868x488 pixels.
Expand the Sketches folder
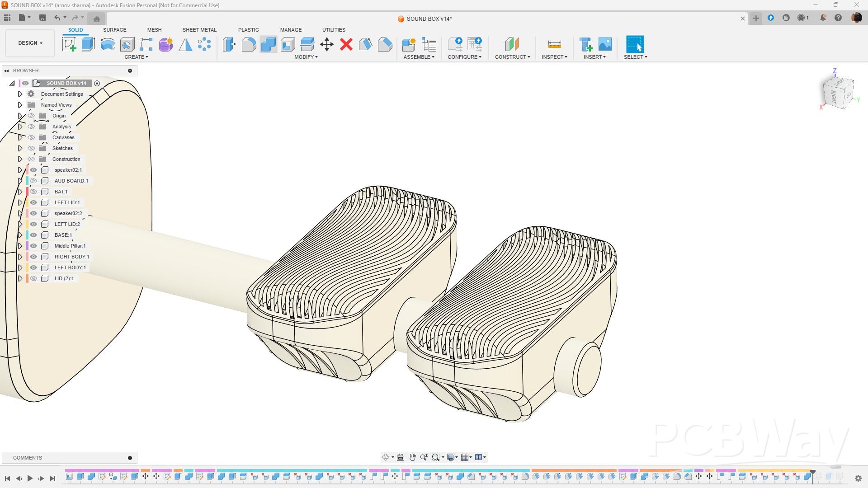coord(20,148)
